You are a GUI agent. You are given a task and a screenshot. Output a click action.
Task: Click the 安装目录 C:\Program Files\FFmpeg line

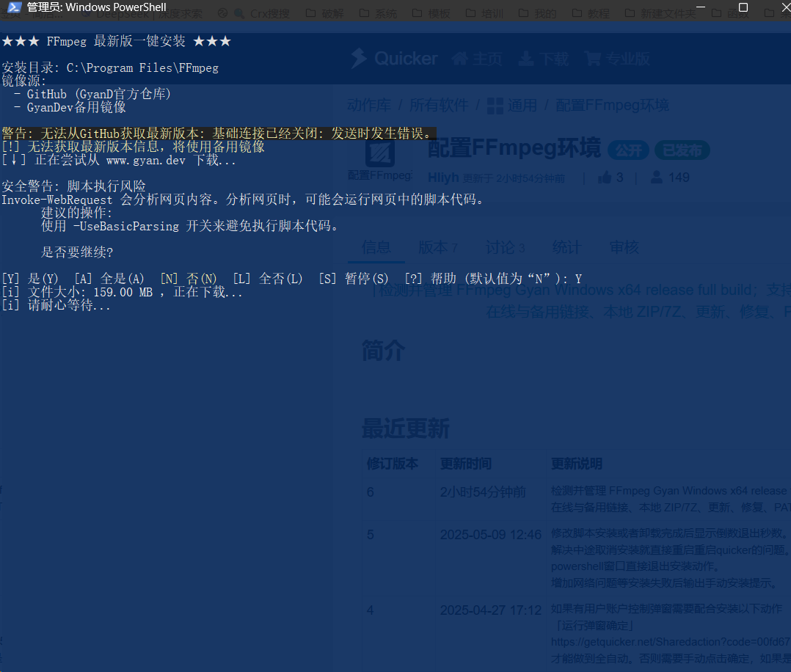(110, 67)
